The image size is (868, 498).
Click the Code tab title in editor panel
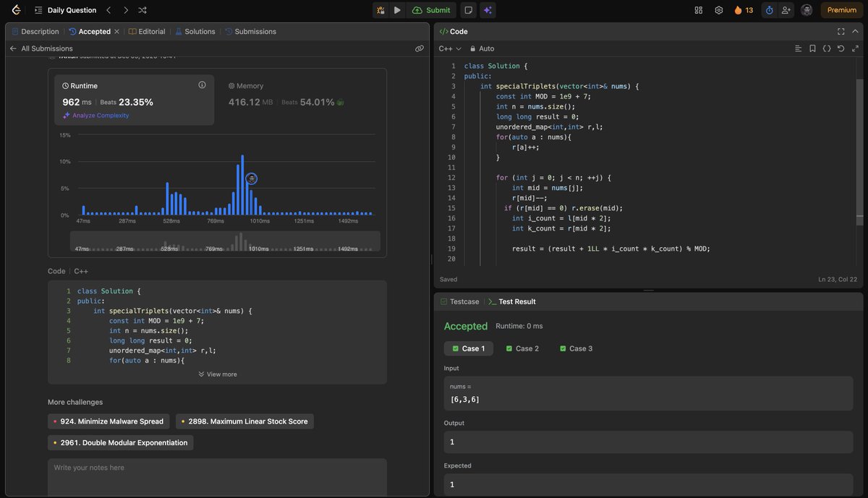454,32
